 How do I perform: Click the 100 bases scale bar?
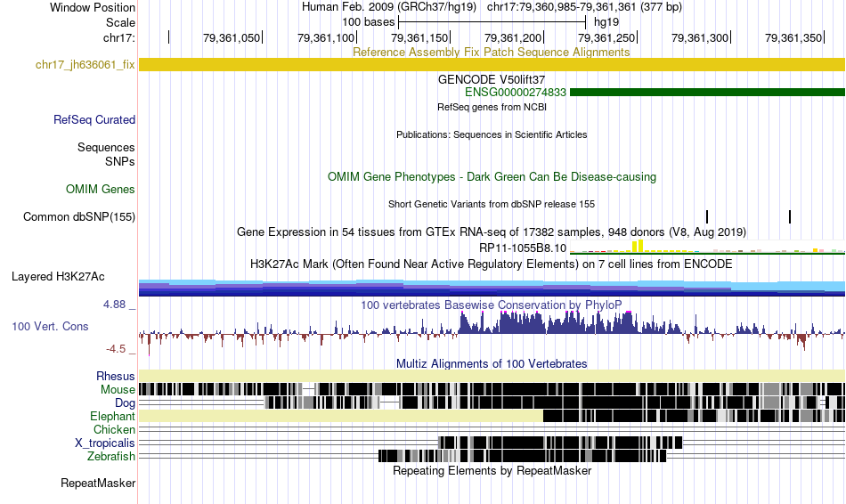point(492,22)
